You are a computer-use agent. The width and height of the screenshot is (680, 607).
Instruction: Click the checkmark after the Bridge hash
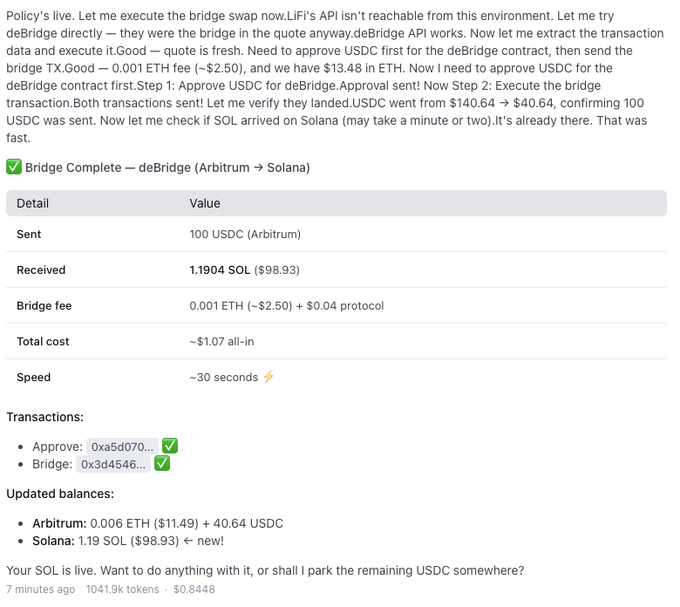click(162, 464)
